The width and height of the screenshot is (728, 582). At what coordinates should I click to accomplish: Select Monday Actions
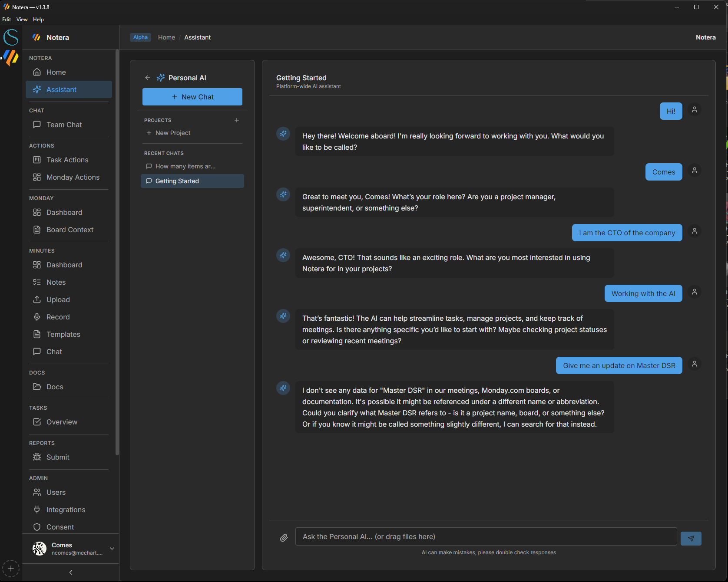click(x=73, y=177)
